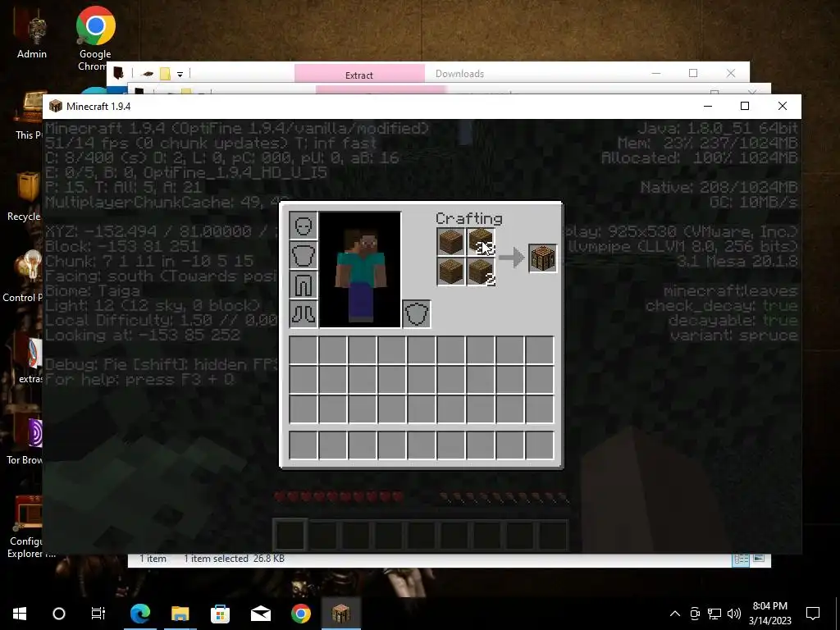Viewport: 840px width, 630px height.
Task: Open the This PC desktop icon
Action: point(29,116)
